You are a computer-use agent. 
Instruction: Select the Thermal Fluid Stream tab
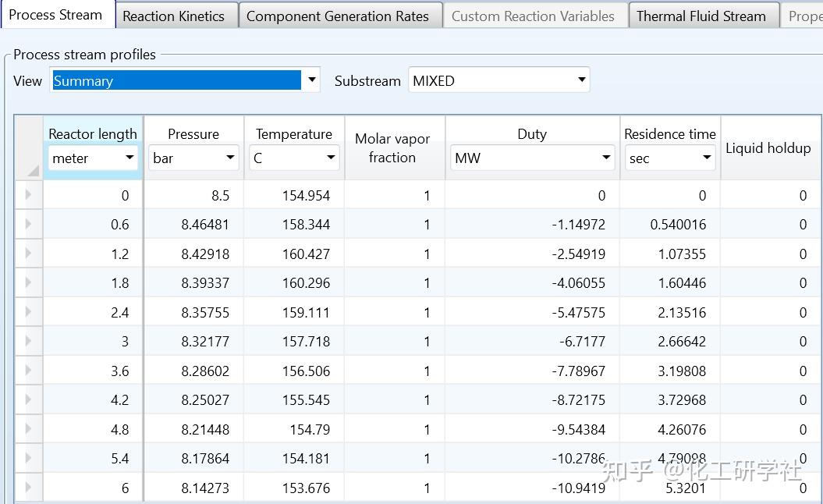pyautogui.click(x=701, y=16)
